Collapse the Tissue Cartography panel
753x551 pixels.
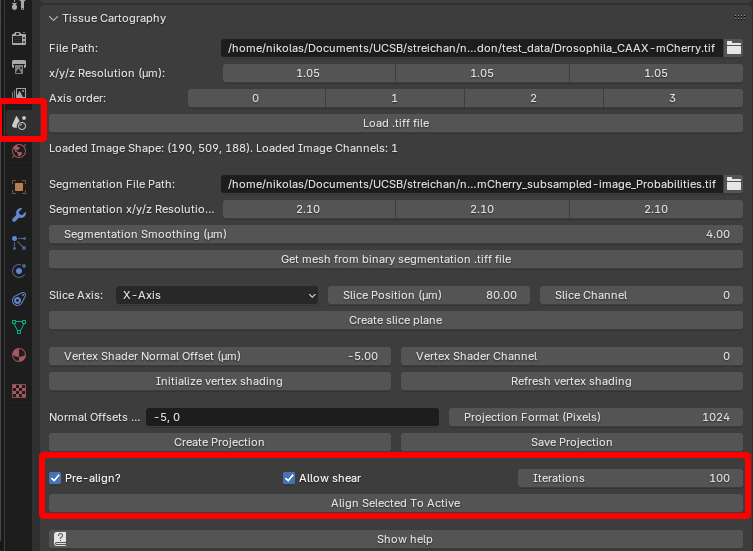point(54,18)
